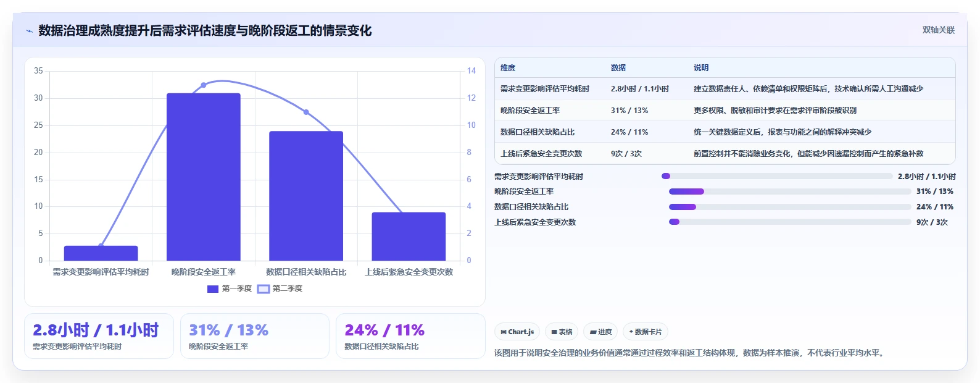
Task: Click the progress bar for 需求变更影响评估平均耗时
Action: (x=777, y=176)
